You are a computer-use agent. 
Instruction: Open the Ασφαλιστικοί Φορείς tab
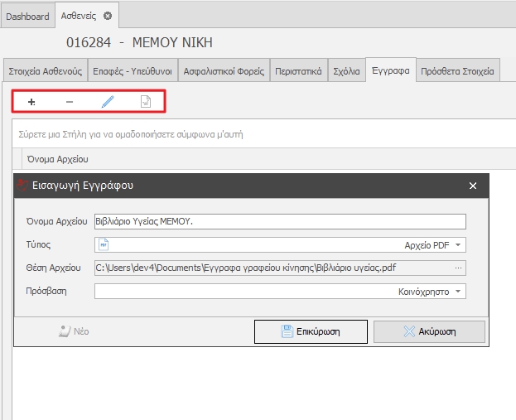point(223,71)
